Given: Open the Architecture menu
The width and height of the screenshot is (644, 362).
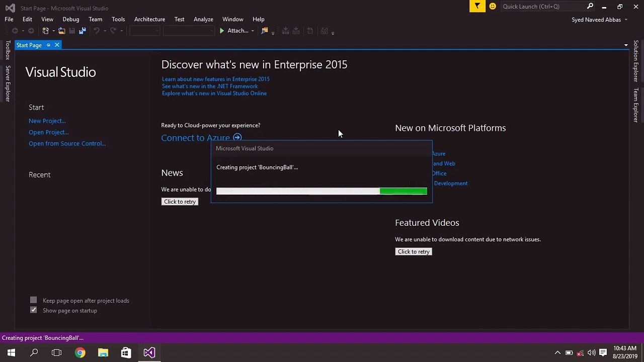Looking at the screenshot, I should 149,19.
